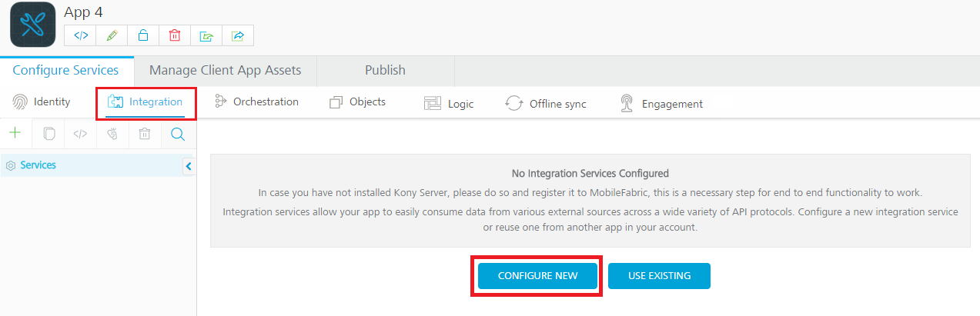Click the gray trash icon in services toolbar

coord(144,134)
